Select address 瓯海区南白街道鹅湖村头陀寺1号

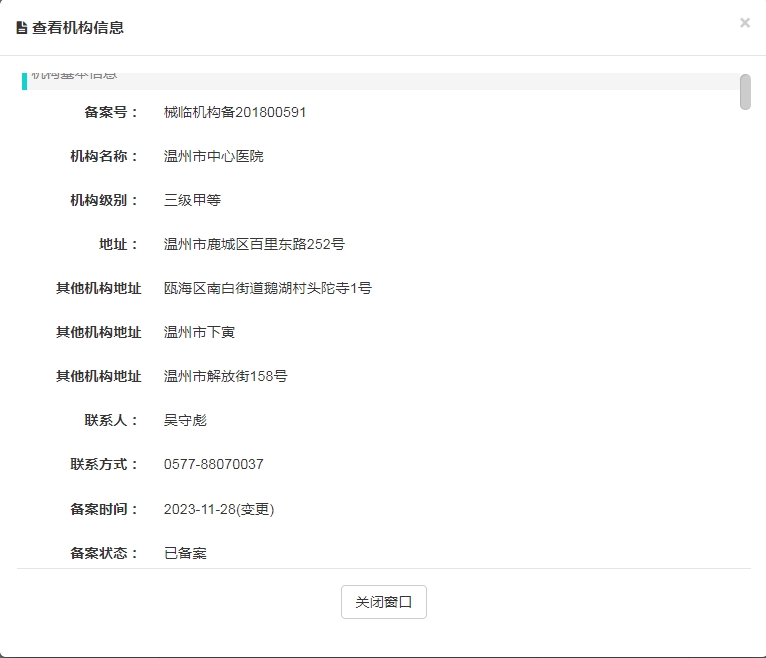pos(268,288)
